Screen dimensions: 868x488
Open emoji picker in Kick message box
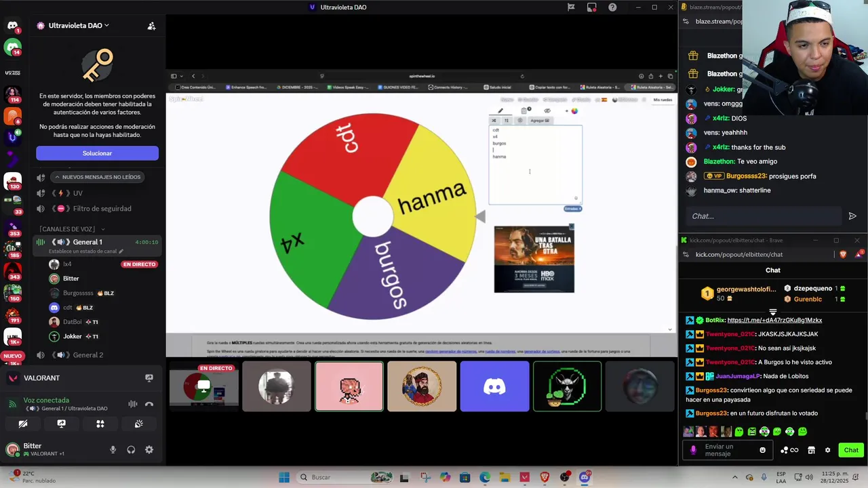pos(763,450)
